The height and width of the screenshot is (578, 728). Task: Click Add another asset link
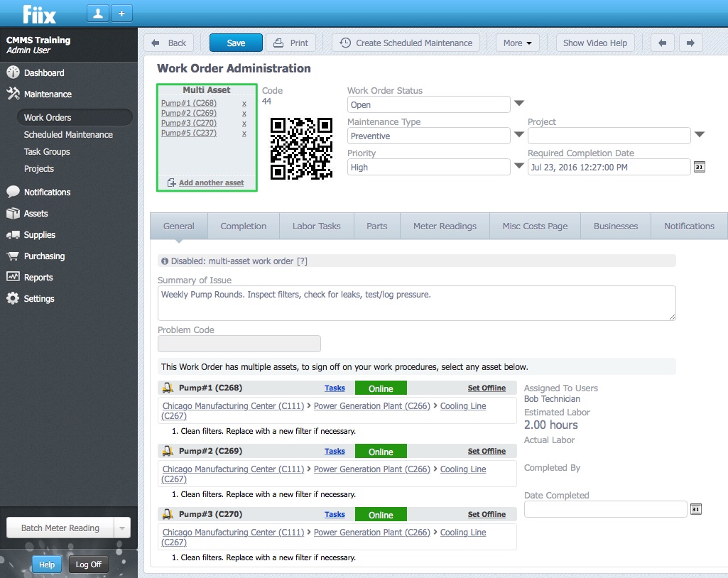(211, 182)
